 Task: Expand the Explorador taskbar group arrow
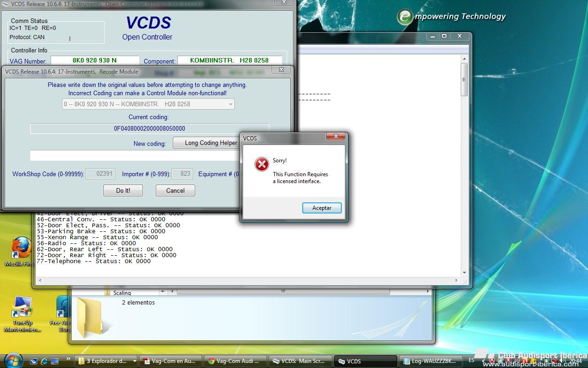pos(134,361)
